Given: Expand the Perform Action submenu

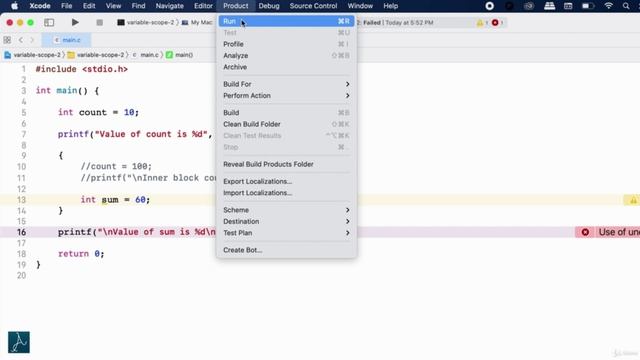Looking at the screenshot, I should [x=286, y=96].
